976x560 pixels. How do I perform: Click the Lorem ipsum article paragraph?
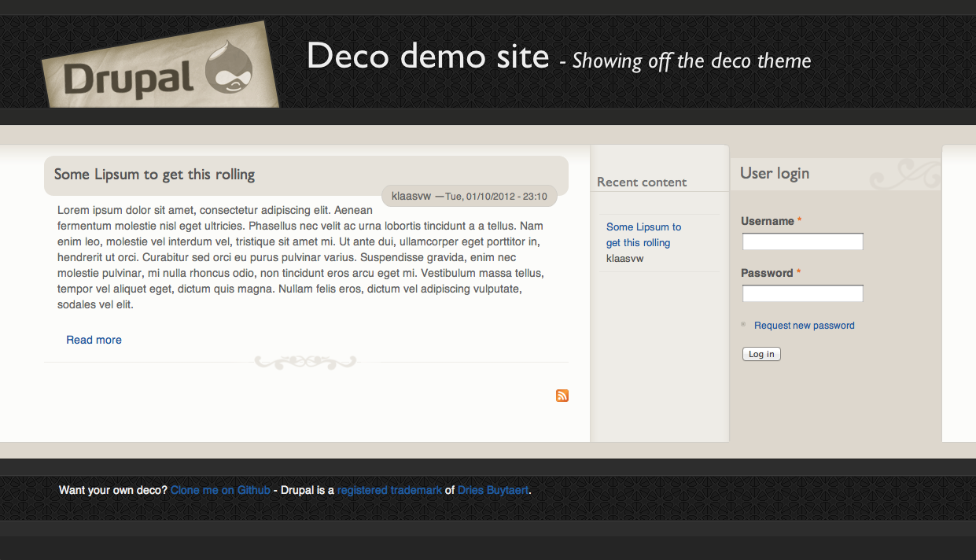coord(300,257)
